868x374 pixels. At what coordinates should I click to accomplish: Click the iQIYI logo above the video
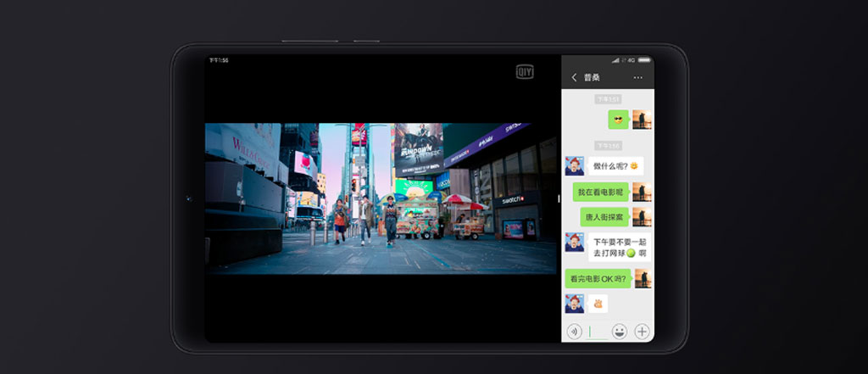(525, 72)
